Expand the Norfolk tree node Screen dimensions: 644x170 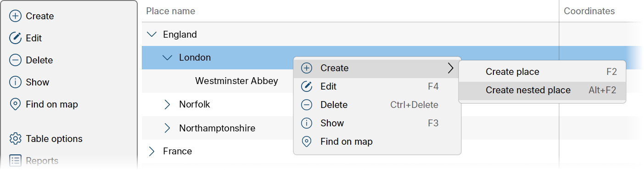(167, 104)
